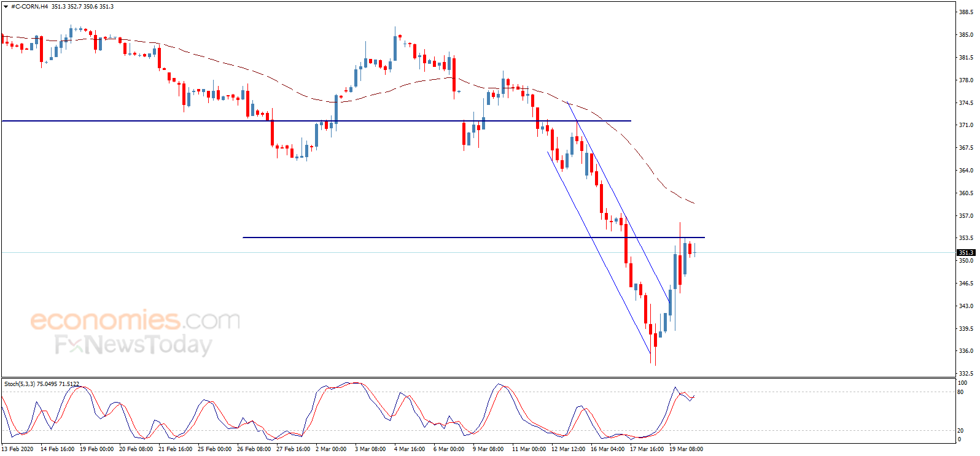980x456 pixels.
Task: Click the stochastic scale value 100
Action: pyautogui.click(x=962, y=383)
